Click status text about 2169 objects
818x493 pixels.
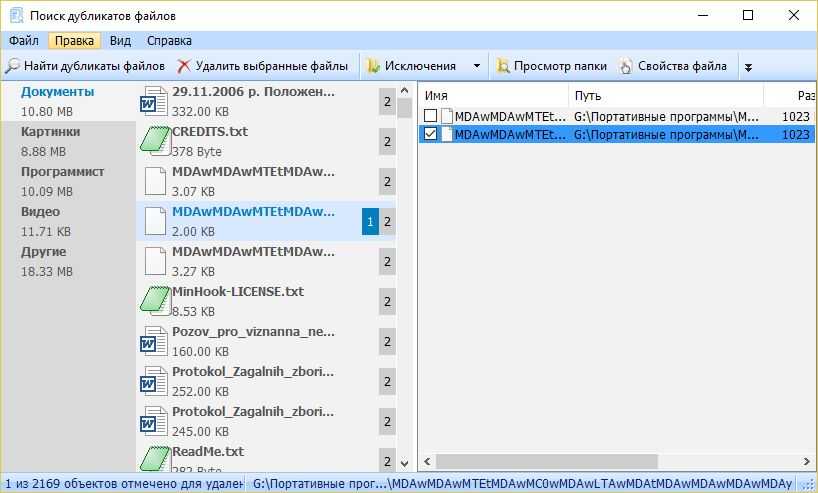(x=124, y=484)
